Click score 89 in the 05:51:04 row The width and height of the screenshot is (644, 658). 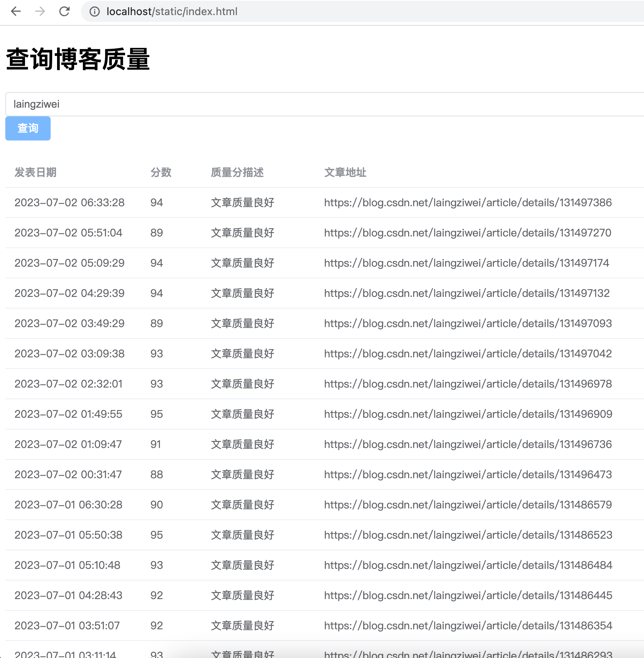point(156,233)
